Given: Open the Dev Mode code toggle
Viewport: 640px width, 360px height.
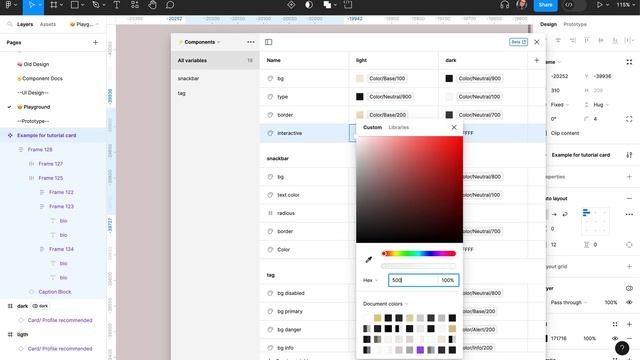Looking at the screenshot, I should [x=569, y=5].
